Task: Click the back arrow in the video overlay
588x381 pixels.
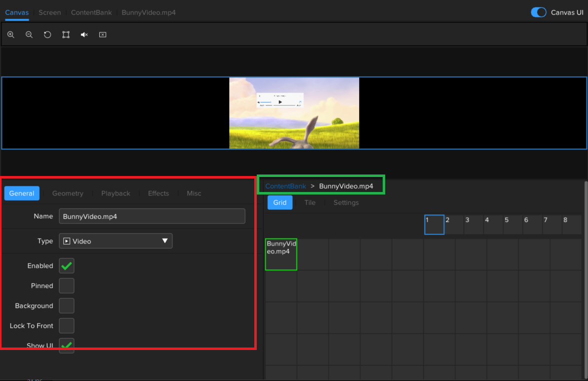Action: (260, 96)
